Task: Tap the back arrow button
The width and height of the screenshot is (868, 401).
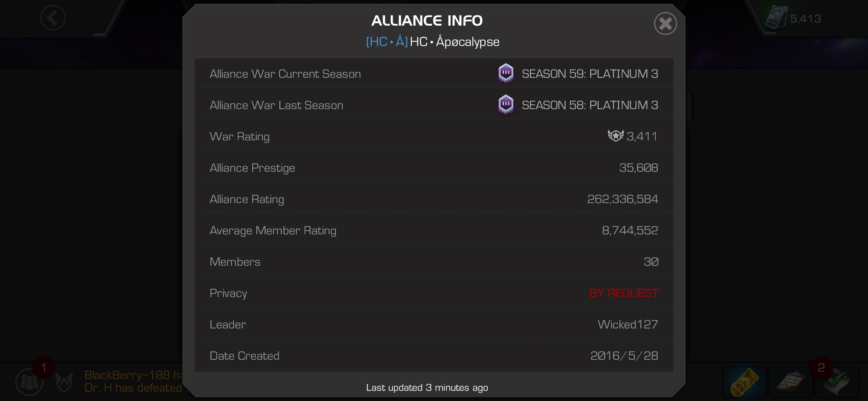Action: point(53,17)
